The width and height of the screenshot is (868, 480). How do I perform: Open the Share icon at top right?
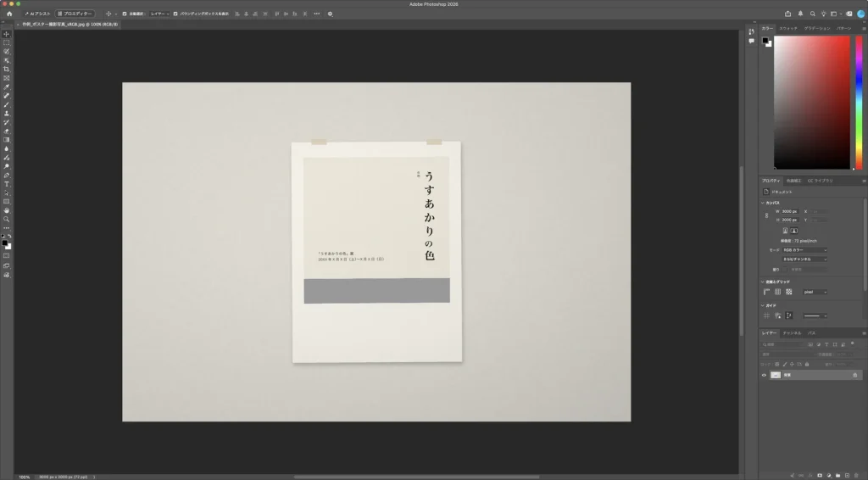787,14
